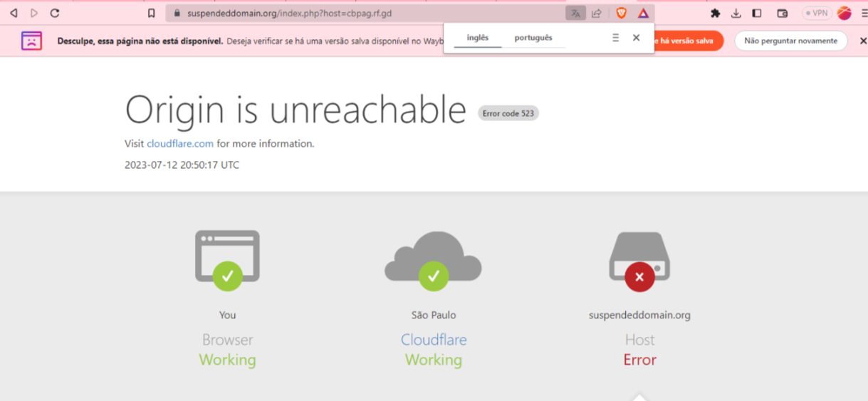Click the forward navigation arrow

point(34,13)
